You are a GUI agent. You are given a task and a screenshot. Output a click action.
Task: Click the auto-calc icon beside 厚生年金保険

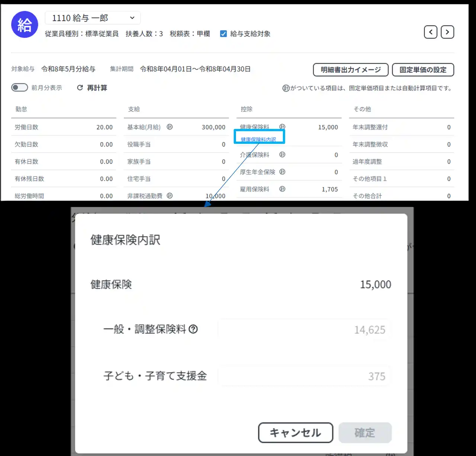click(x=282, y=172)
